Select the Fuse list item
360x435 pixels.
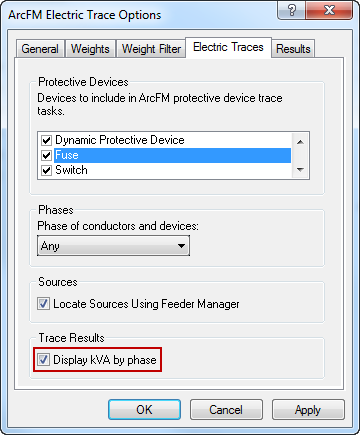coord(172,155)
